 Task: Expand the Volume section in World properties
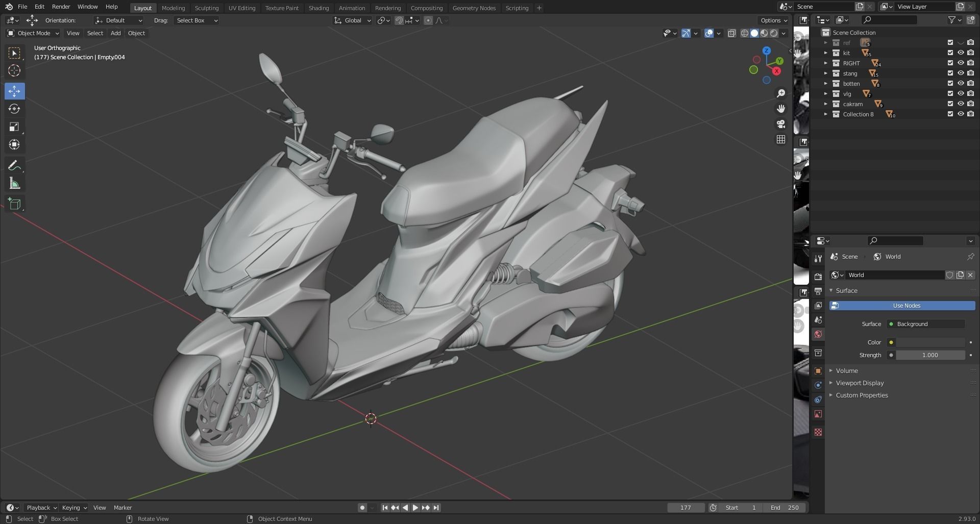tap(846, 370)
